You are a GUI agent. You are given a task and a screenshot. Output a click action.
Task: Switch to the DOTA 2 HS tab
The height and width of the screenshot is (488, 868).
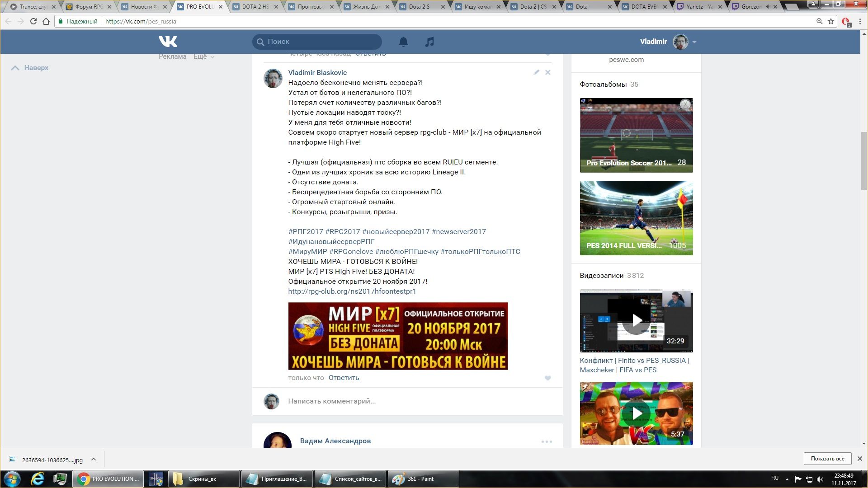pyautogui.click(x=255, y=7)
